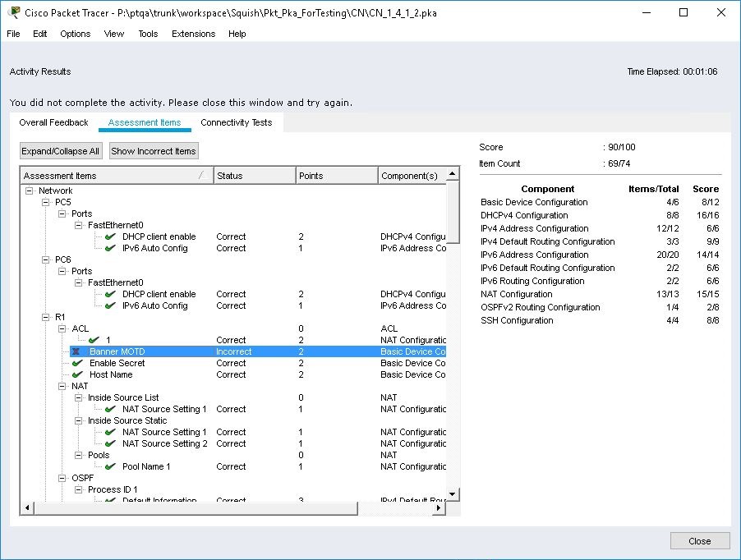Open the Edit menu
This screenshot has height=560, width=741.
(x=39, y=34)
